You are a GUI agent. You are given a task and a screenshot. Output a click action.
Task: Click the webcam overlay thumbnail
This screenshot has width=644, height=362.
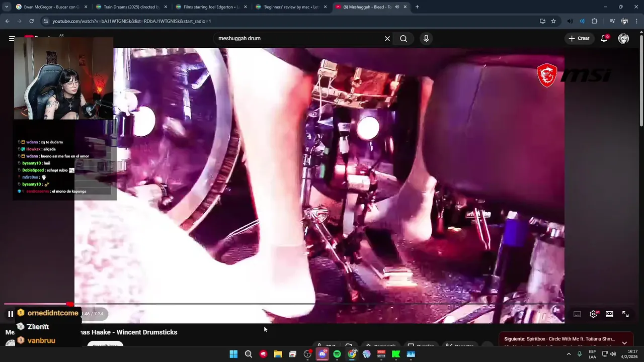[x=63, y=78]
